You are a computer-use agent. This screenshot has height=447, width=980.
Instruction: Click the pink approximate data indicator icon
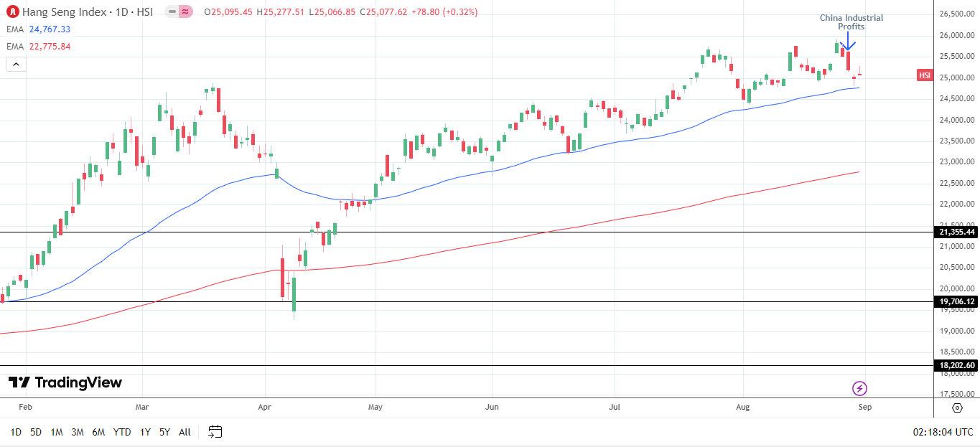point(185,12)
